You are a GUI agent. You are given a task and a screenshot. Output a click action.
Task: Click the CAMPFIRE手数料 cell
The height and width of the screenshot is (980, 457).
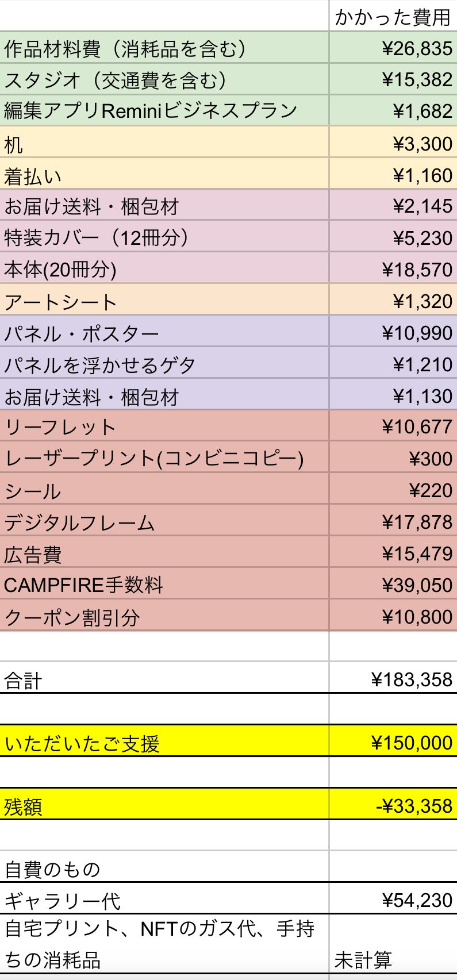click(164, 585)
